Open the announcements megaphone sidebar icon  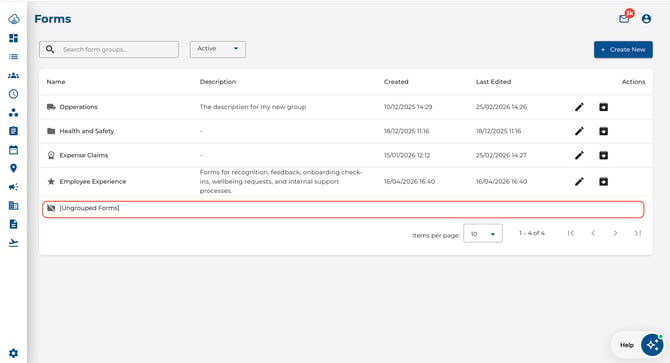tap(13, 187)
